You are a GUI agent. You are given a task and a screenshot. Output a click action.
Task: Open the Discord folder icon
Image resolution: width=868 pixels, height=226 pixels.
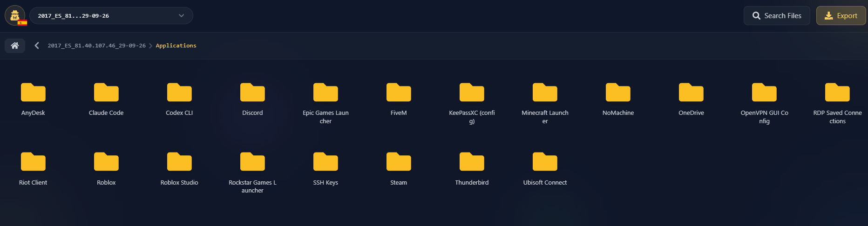point(252,92)
